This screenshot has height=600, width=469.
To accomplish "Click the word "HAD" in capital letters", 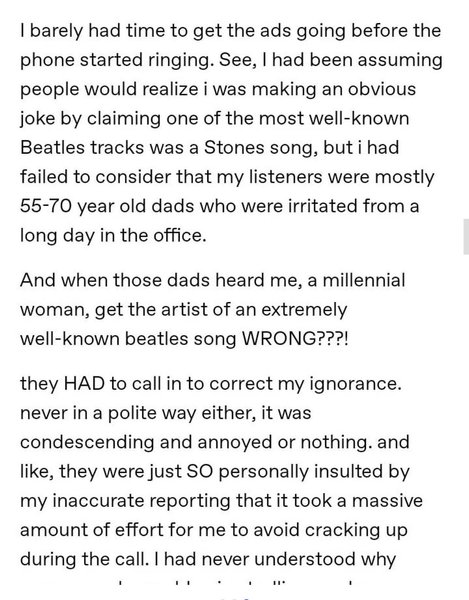I will tap(84, 383).
